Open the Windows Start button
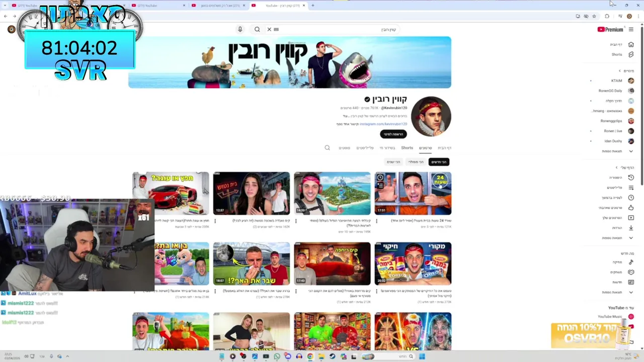This screenshot has height=362, width=644. coord(422,356)
